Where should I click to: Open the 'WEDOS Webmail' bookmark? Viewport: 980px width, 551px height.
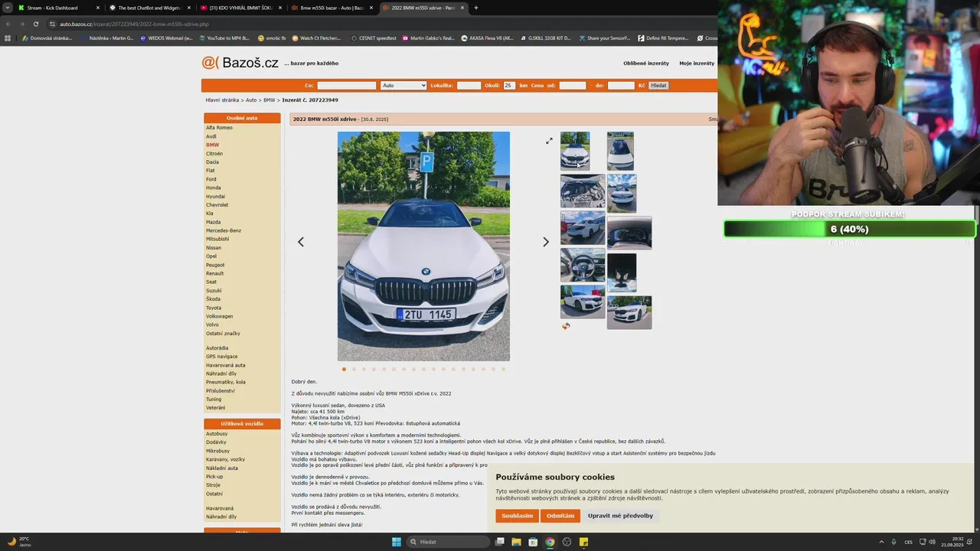click(x=166, y=38)
